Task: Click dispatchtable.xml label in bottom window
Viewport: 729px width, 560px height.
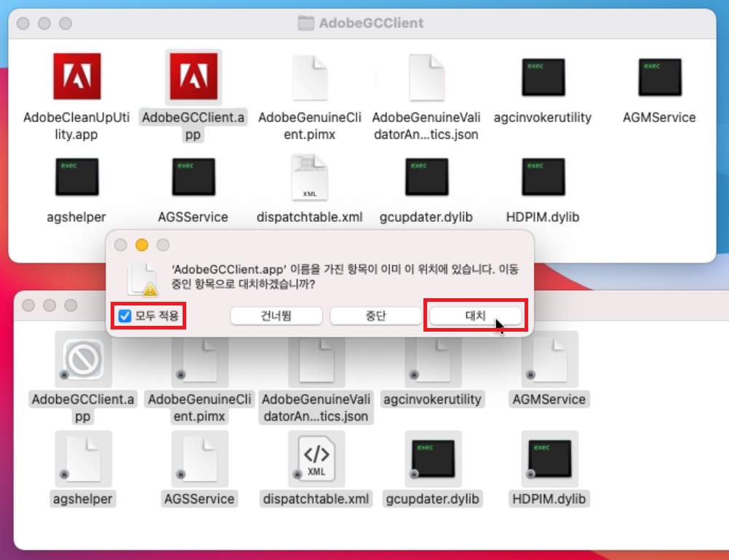Action: pos(316,499)
